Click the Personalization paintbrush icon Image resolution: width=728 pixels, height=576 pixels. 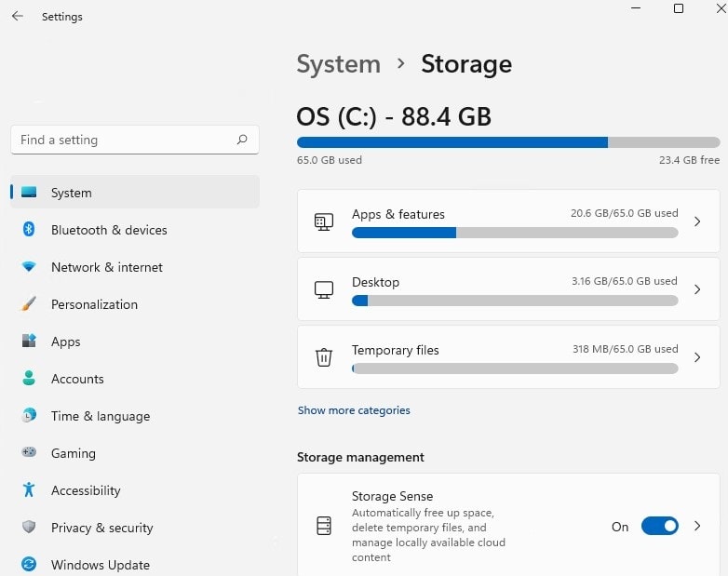(x=29, y=304)
